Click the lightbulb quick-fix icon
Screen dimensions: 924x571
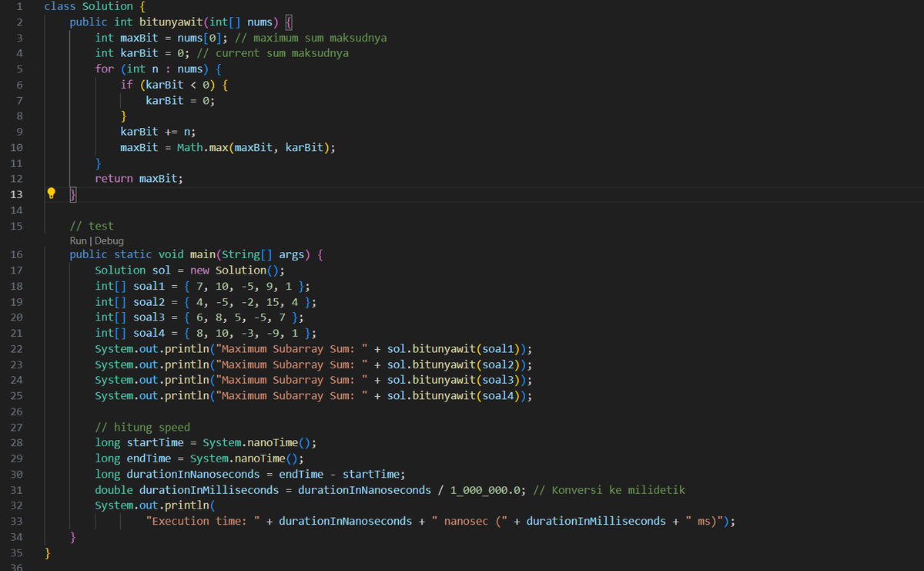(x=51, y=193)
